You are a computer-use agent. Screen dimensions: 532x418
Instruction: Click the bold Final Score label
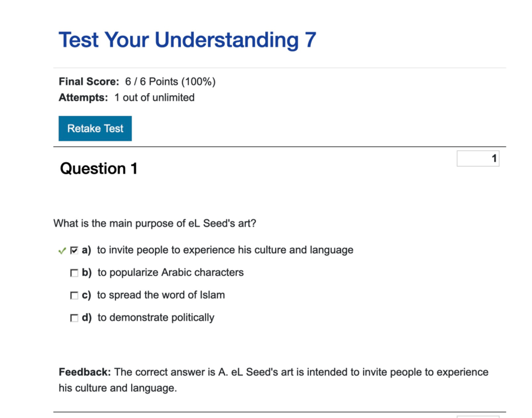89,82
